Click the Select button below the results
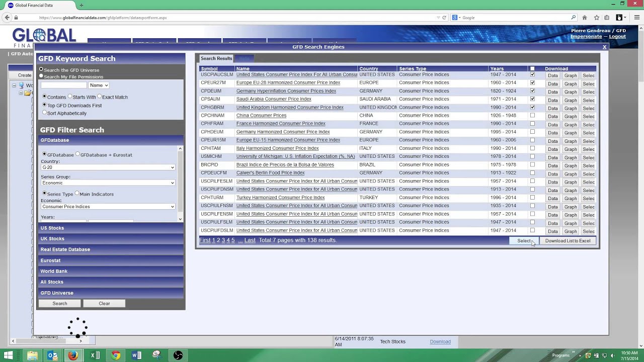644x362 pixels. (x=524, y=241)
